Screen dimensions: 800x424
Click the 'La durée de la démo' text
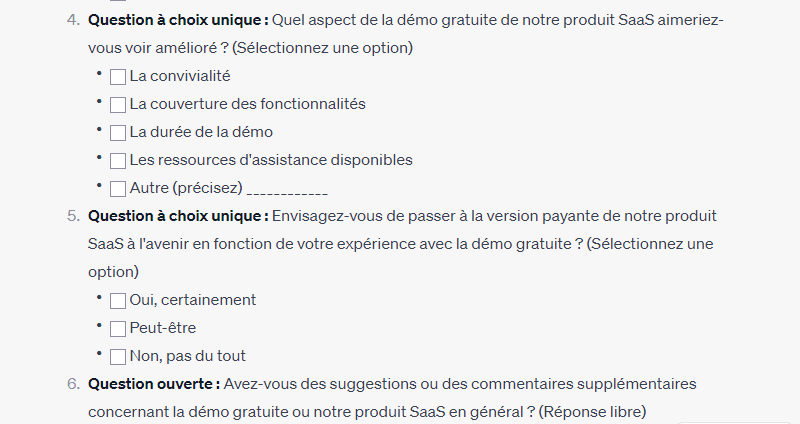coord(201,132)
